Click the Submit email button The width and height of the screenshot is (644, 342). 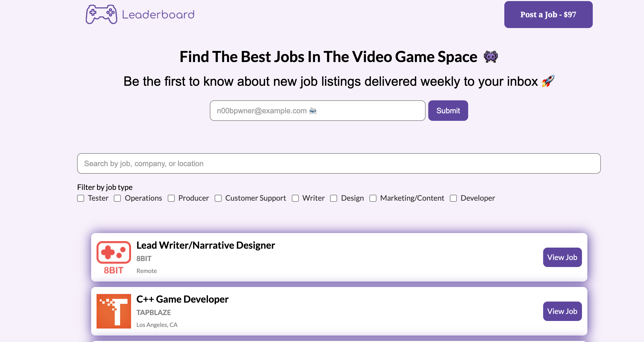click(x=448, y=111)
